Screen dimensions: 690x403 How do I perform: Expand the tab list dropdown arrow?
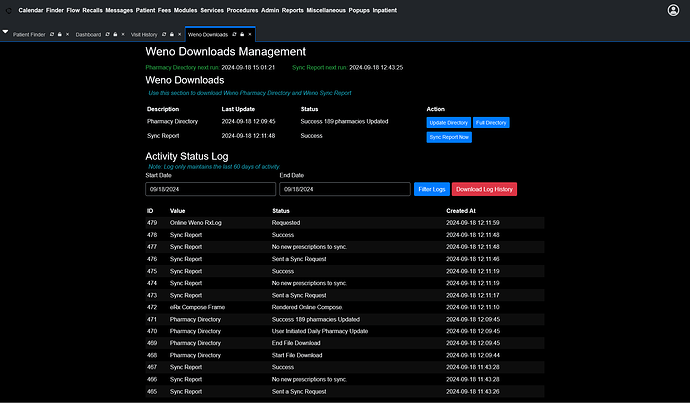5,32
